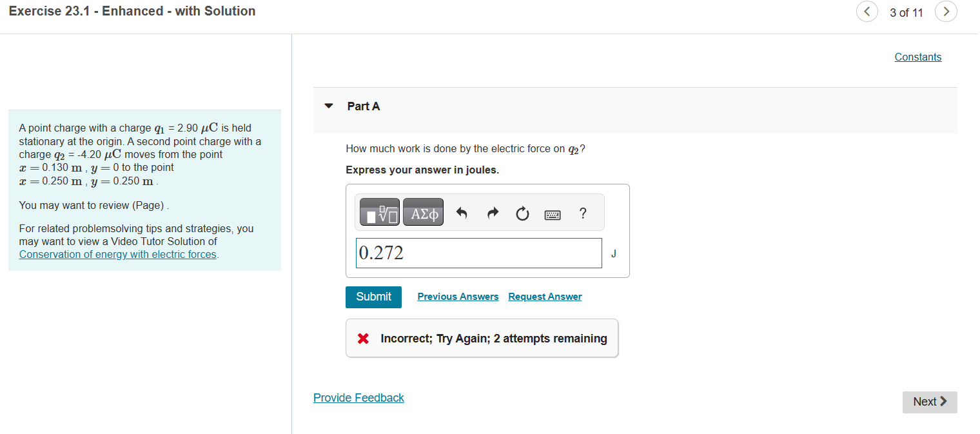
Task: Click inside the answer input showing 0.272
Action: pos(479,253)
